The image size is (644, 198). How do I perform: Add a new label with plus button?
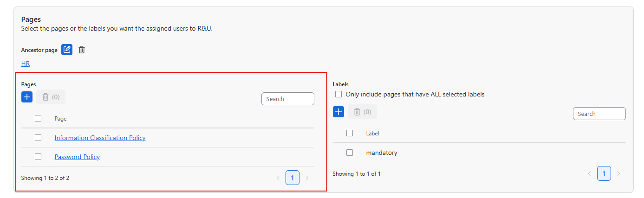point(338,112)
